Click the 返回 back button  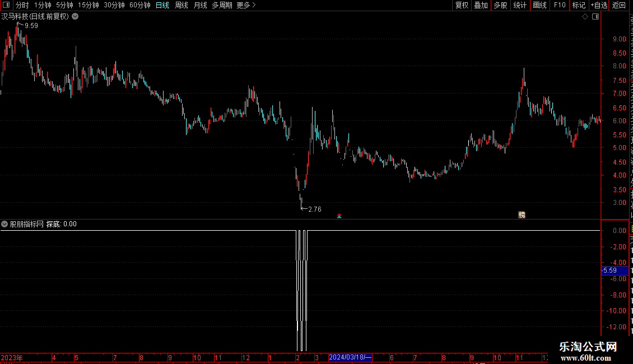pyautogui.click(x=618, y=5)
